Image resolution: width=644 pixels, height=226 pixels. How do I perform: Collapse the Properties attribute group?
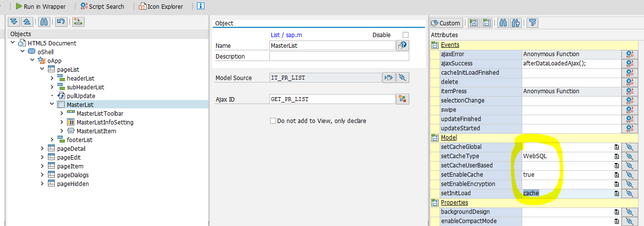tap(435, 203)
